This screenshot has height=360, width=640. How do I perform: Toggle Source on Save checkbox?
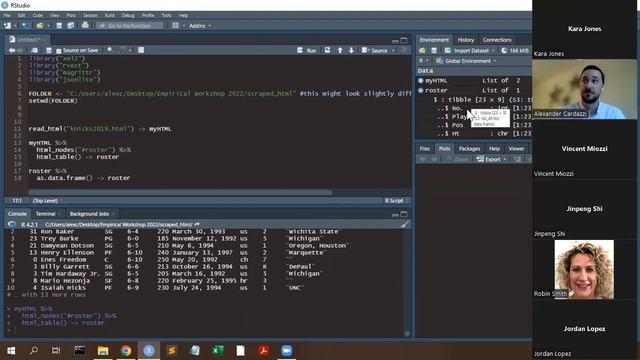pos(59,51)
